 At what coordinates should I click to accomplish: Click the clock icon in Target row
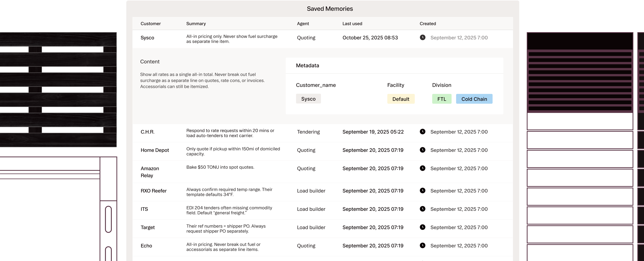[422, 227]
